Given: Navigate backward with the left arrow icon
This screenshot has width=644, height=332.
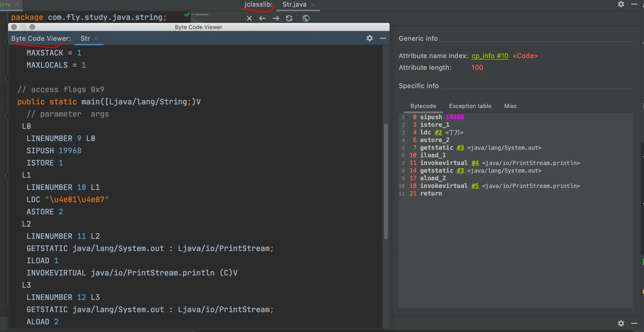Looking at the screenshot, I should pos(262,18).
